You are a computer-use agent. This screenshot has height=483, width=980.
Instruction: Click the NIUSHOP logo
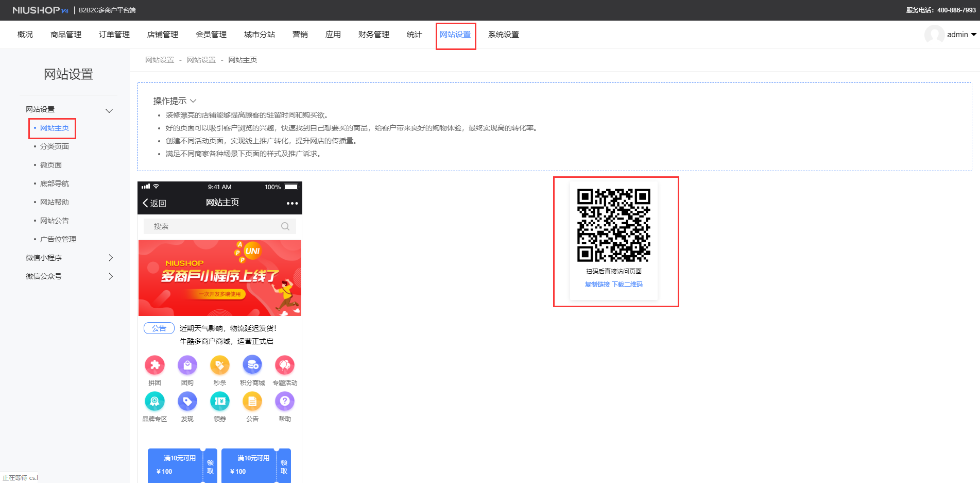[40, 10]
